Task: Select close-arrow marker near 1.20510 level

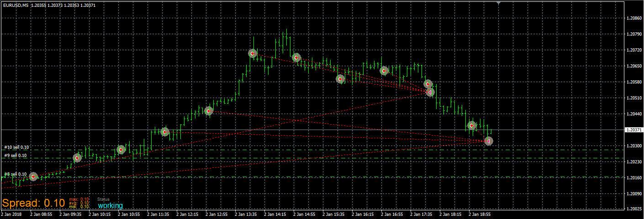Action: coord(430,92)
